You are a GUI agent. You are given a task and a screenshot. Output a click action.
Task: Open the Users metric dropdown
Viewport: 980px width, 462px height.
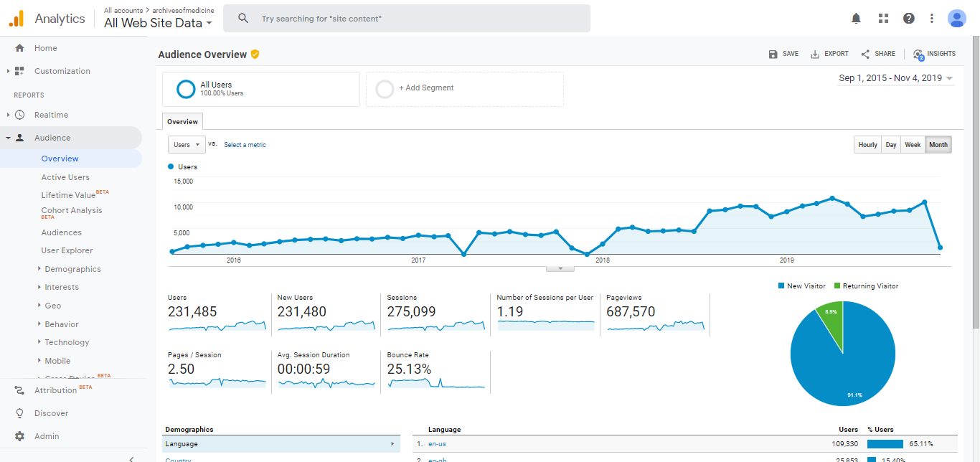187,145
